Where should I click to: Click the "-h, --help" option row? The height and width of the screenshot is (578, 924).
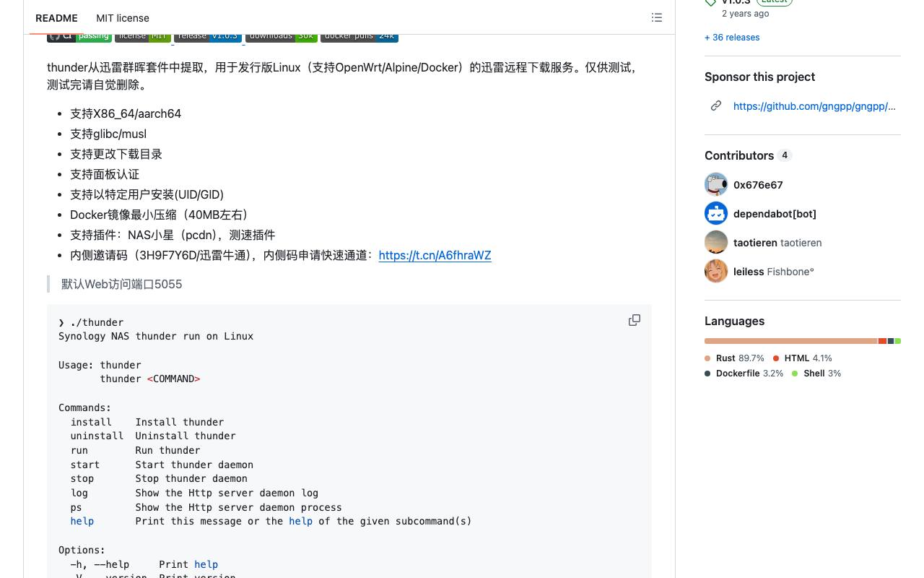[x=144, y=564]
